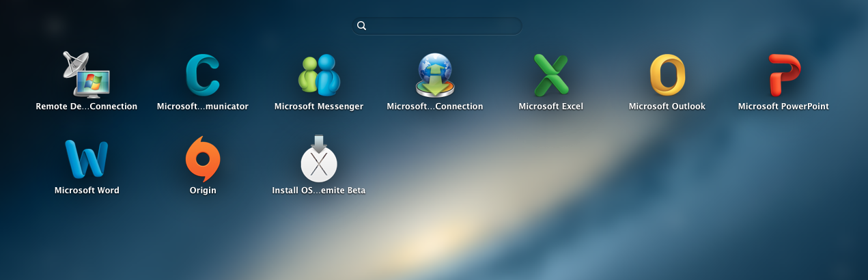Image resolution: width=868 pixels, height=280 pixels.
Task: Open Microsoft Messenger icon
Action: point(319,74)
